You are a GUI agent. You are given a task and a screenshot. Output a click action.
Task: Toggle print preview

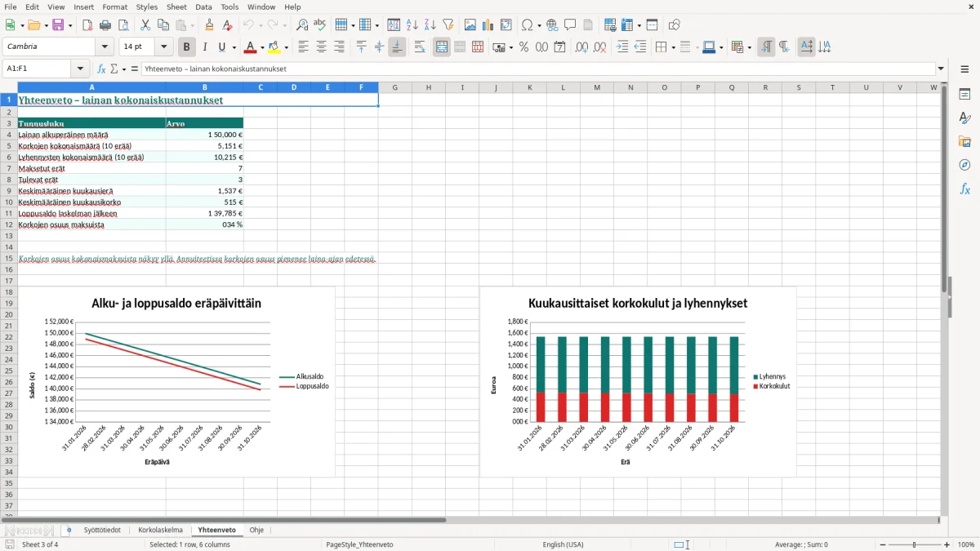(123, 25)
